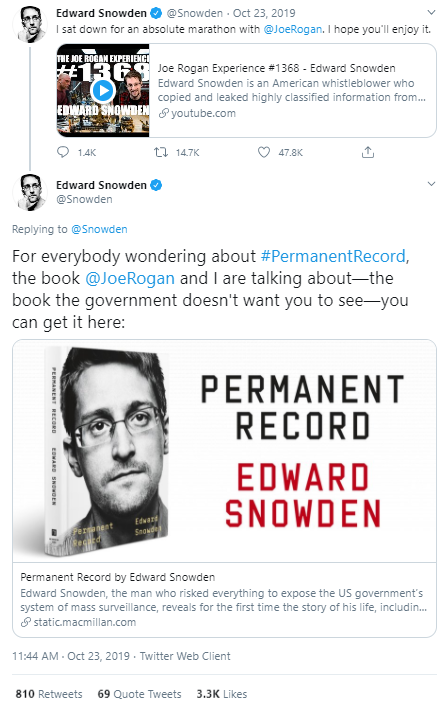Click verified badge beside first Edward Snowden name
The width and height of the screenshot is (447, 710).
[156, 13]
